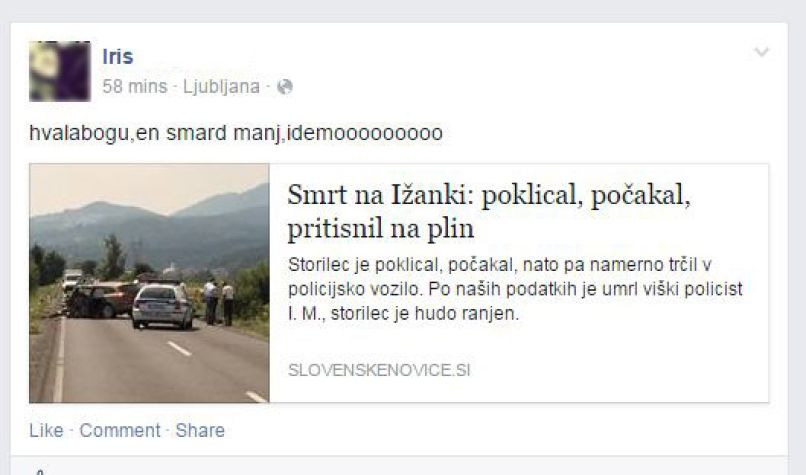Screen dimensions: 806x475
Task: Open the post via 58 mins timestamp
Action: [x=135, y=86]
